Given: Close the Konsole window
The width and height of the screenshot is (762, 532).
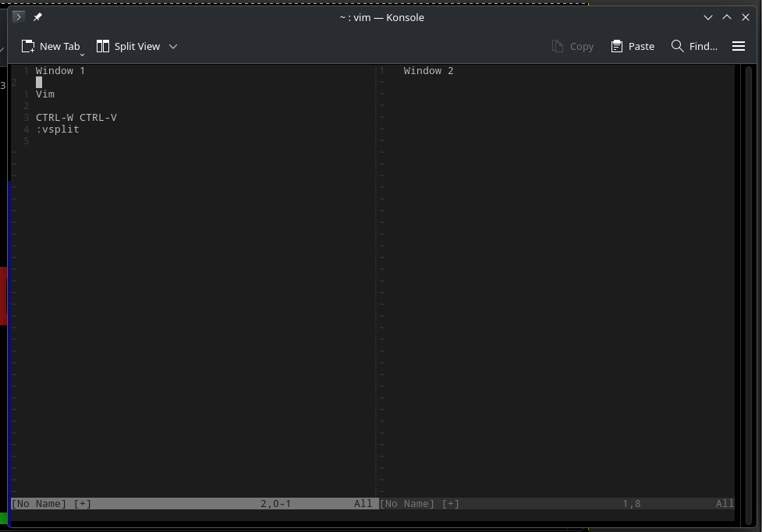Looking at the screenshot, I should tap(746, 17).
